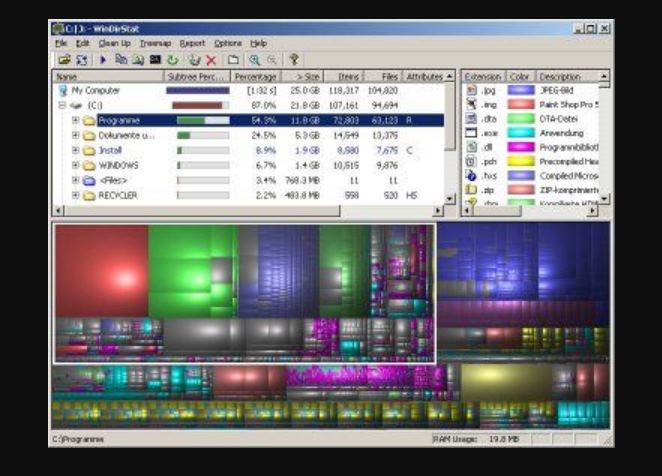Screen dimensions: 662x476
Task: Click the yellow .pch color swatch
Action: (x=520, y=160)
